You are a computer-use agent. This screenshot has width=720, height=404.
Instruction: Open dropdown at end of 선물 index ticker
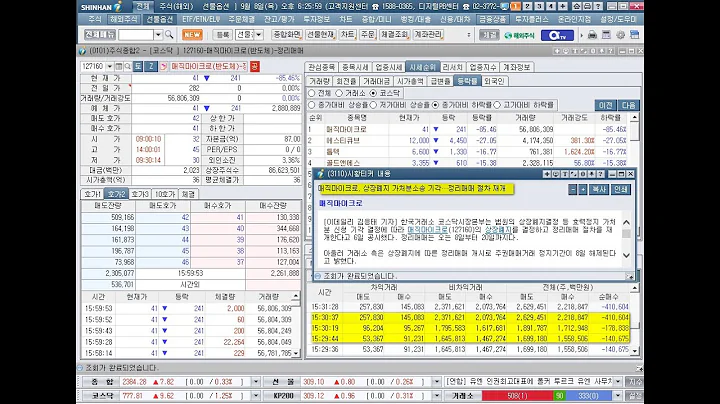(437, 382)
